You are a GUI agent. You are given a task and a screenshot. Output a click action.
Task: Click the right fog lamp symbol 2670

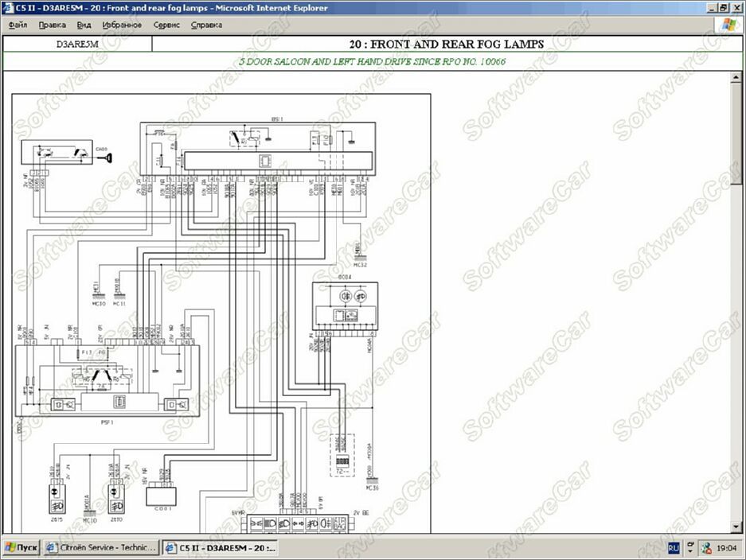(x=116, y=500)
